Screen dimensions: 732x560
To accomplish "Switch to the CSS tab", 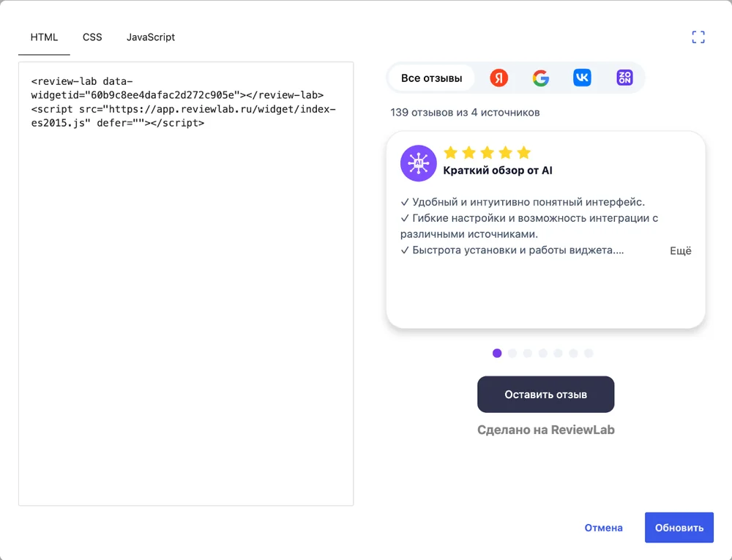I will (92, 37).
